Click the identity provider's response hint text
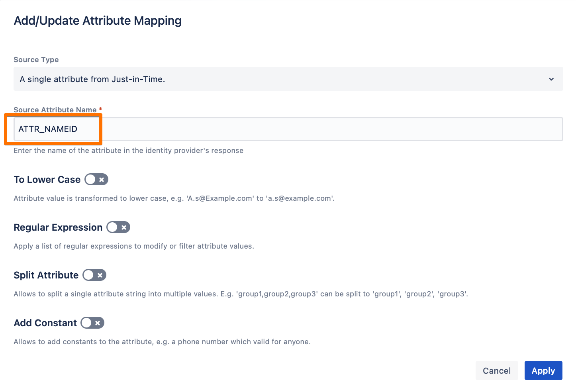Screen dimensions: 576x392 pos(128,151)
